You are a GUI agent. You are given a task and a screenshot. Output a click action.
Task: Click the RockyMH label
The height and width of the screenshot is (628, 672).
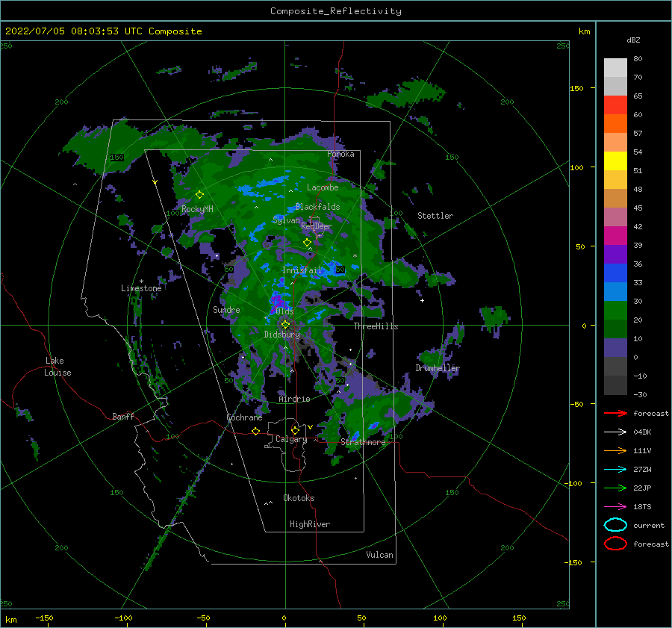pos(197,209)
